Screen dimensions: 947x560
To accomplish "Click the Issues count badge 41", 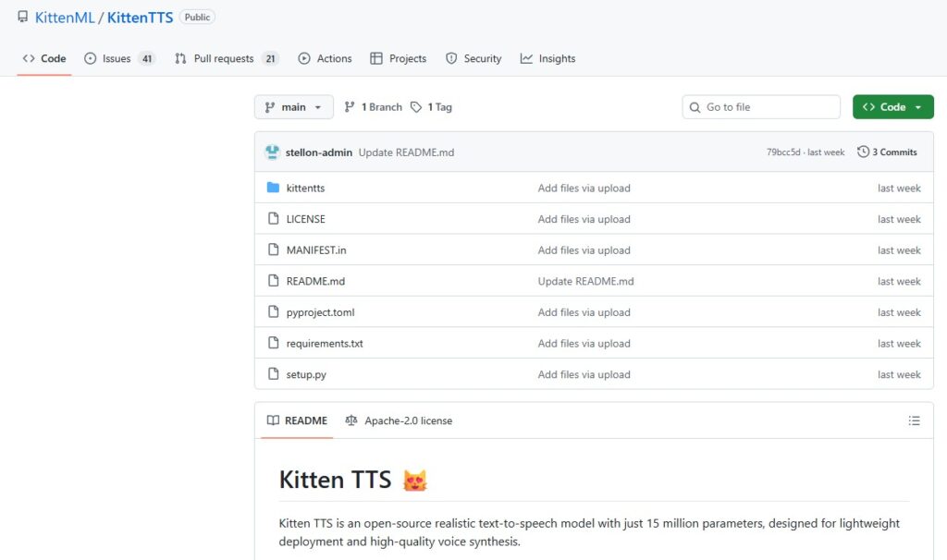I will click(x=147, y=58).
